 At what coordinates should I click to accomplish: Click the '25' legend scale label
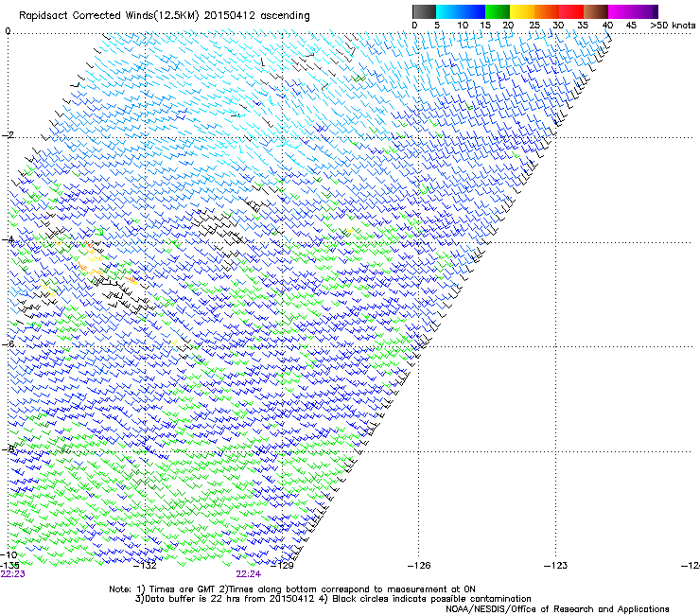point(534,26)
